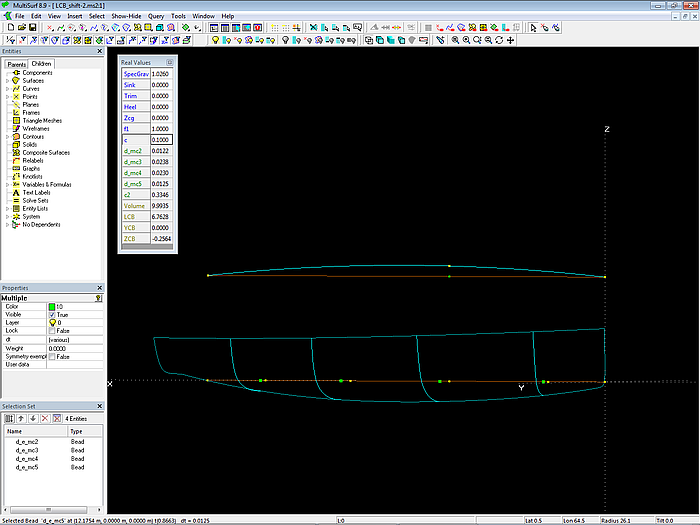The image size is (700, 525).
Task: Expand the Variables & Formulas node
Action: pyautogui.click(x=7, y=185)
